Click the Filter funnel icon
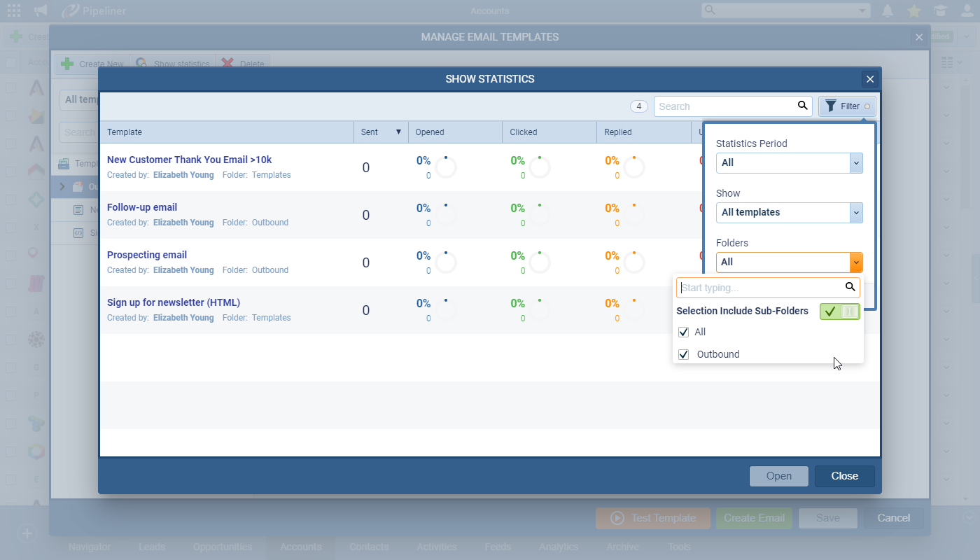 pyautogui.click(x=831, y=106)
